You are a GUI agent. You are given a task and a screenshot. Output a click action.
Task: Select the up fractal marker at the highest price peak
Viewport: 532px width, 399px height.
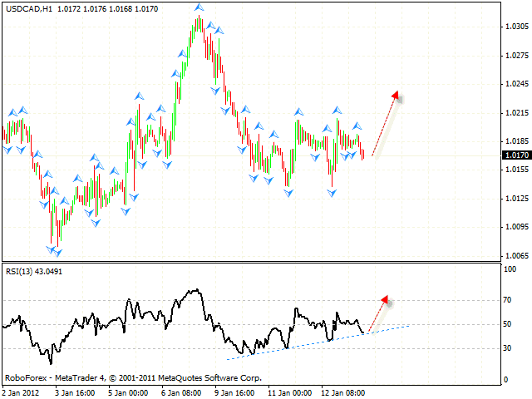pos(198,7)
